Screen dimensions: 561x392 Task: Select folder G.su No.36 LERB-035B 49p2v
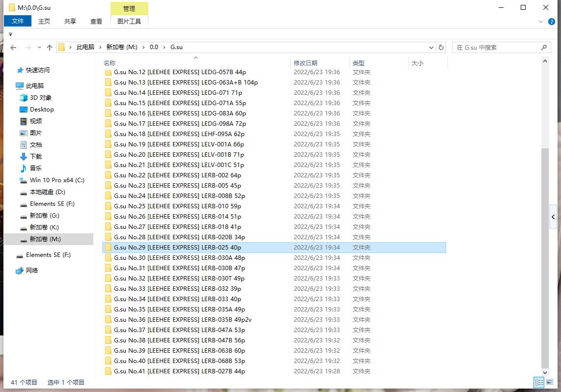pos(274,320)
